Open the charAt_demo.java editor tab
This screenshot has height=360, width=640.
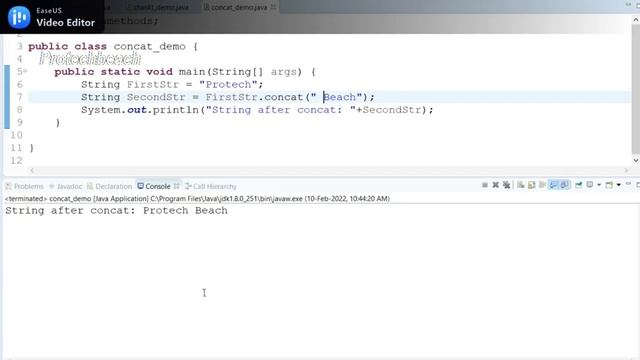[x=158, y=7]
